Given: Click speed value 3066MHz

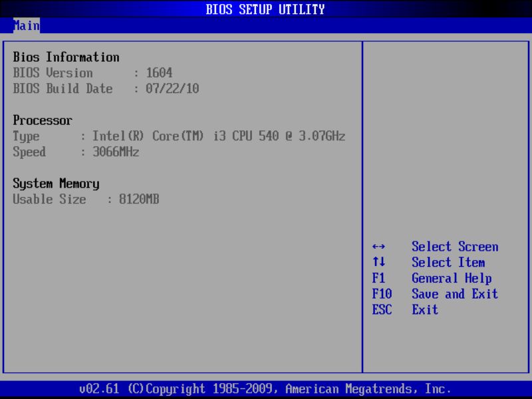Looking at the screenshot, I should coord(116,152).
